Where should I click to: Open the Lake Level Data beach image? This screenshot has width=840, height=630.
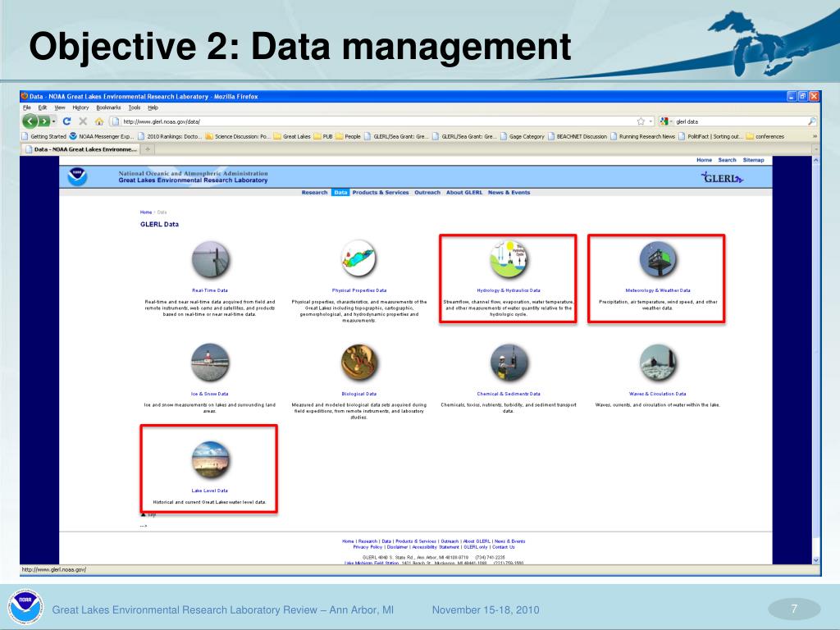click(211, 459)
